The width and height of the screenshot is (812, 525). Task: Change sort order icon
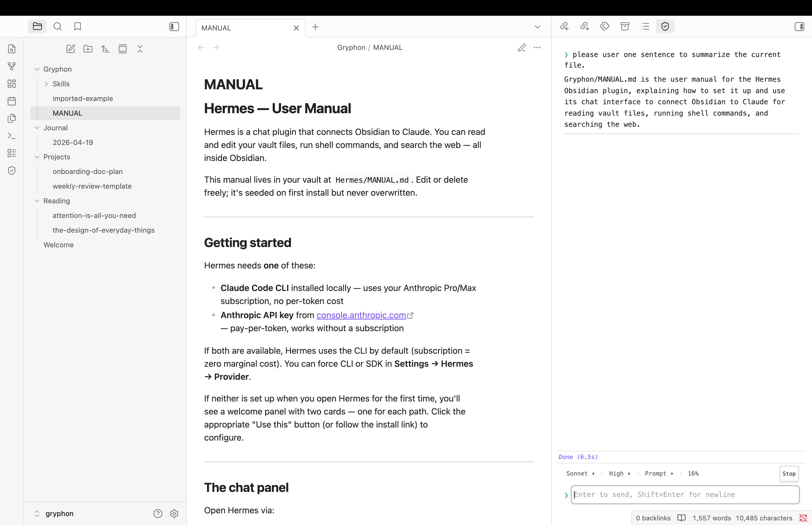point(105,49)
